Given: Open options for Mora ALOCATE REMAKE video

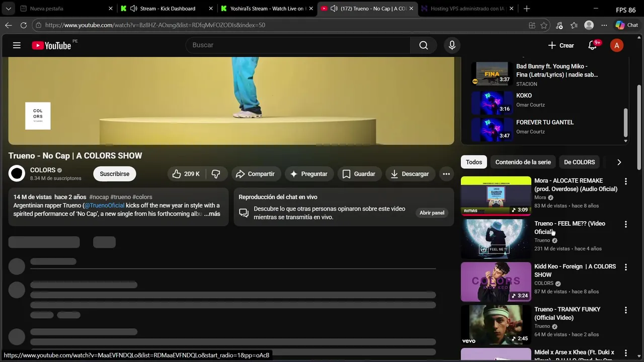Looking at the screenshot, I should (625, 181).
